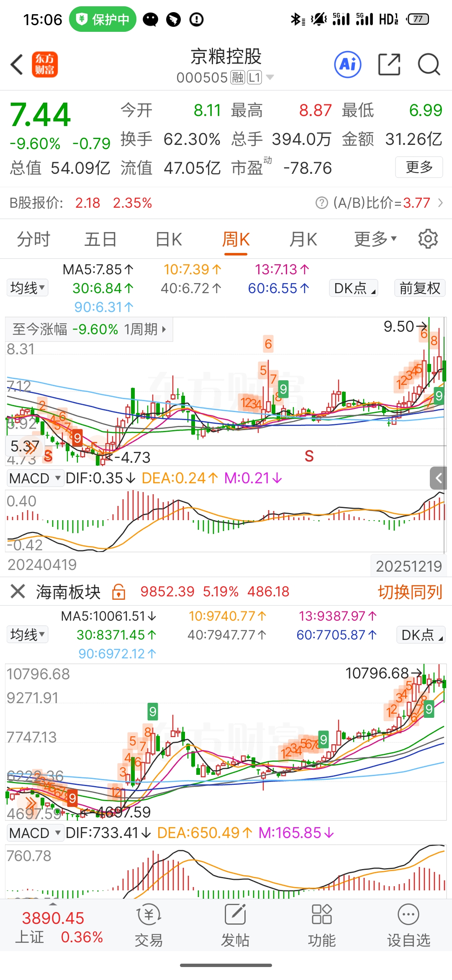Tap the A/B ratio help question icon

pos(321,203)
